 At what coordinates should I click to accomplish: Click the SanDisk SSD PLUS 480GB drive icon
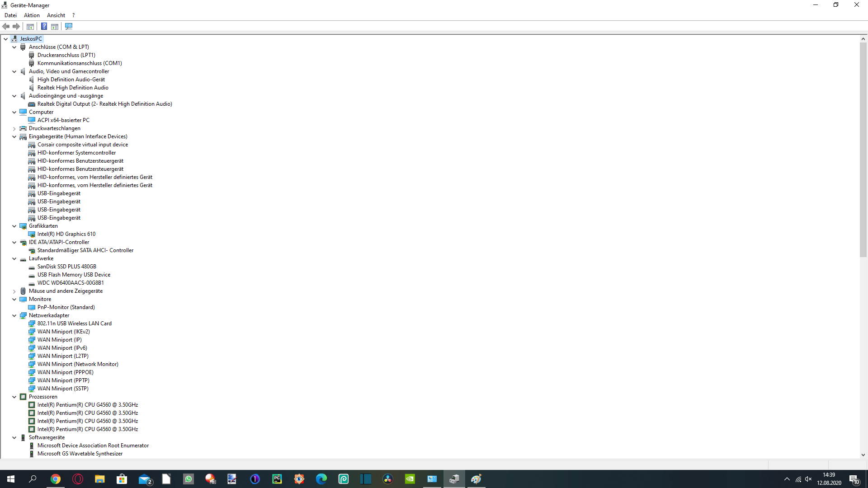pyautogui.click(x=32, y=267)
